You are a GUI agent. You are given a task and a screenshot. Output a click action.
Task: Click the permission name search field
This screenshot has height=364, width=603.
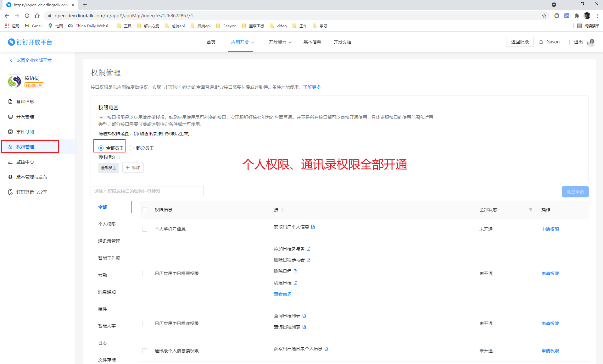(x=147, y=191)
